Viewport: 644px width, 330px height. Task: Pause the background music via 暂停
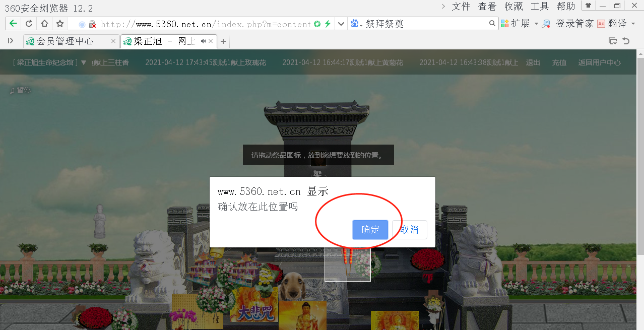click(x=20, y=90)
